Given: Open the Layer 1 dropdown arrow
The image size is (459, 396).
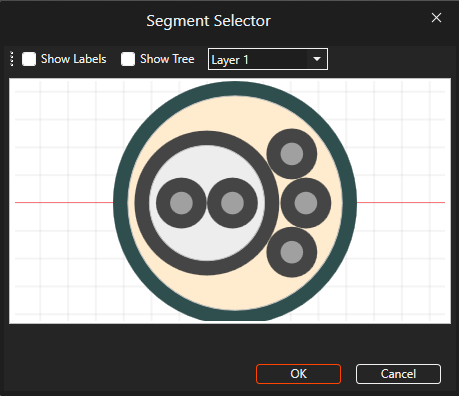Looking at the screenshot, I should point(317,59).
